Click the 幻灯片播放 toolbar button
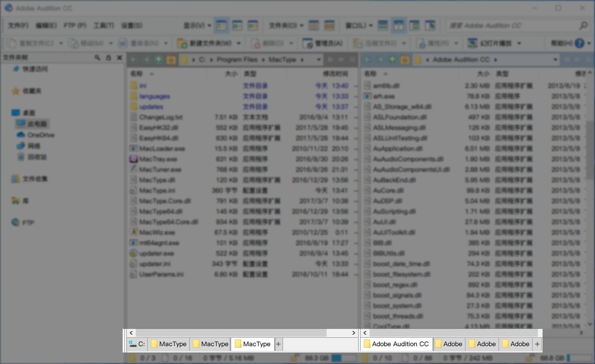This screenshot has width=595, height=364. click(x=490, y=43)
